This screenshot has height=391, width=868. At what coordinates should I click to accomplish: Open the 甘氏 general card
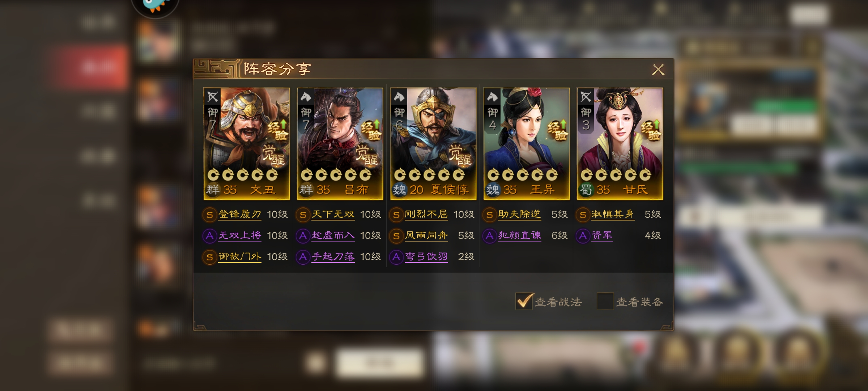pos(620,144)
